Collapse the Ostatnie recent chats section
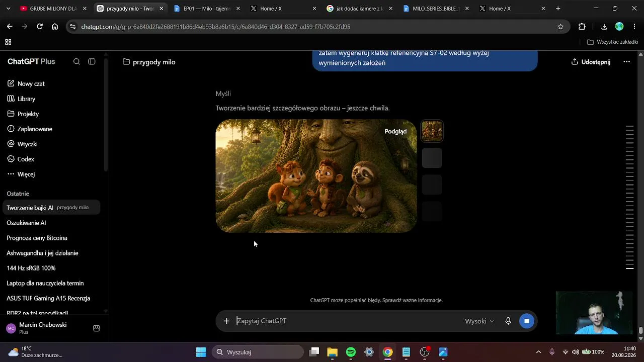 (18, 194)
